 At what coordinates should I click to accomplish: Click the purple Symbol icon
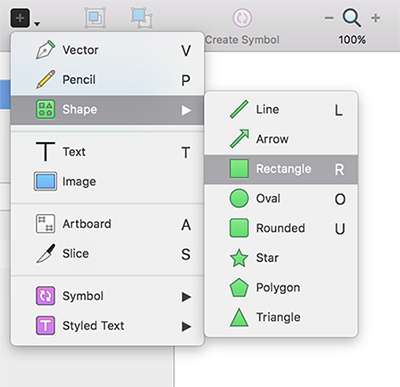(45, 296)
